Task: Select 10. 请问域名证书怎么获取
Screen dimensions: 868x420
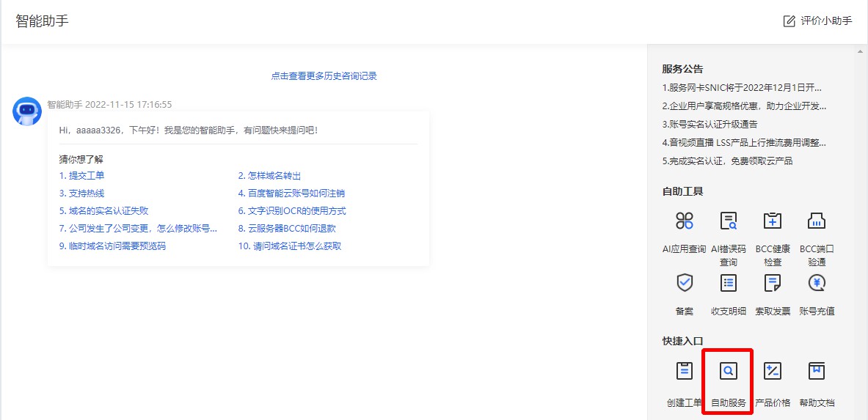Action: [290, 246]
